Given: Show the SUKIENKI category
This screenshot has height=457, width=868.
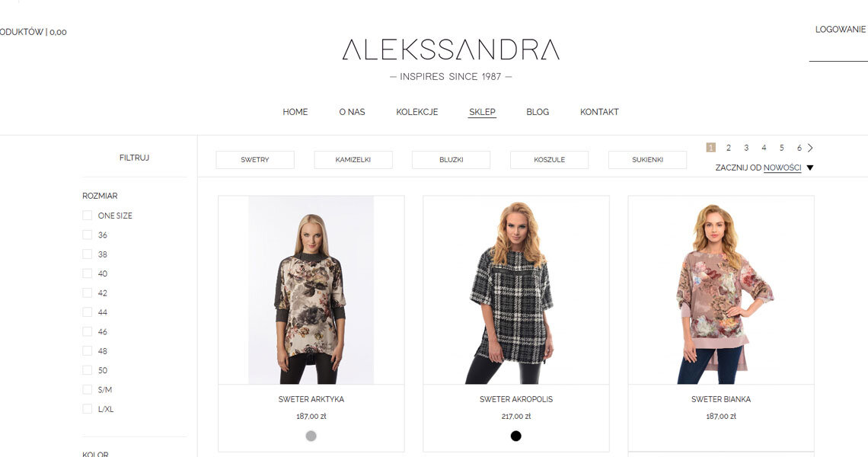Looking at the screenshot, I should [x=647, y=159].
